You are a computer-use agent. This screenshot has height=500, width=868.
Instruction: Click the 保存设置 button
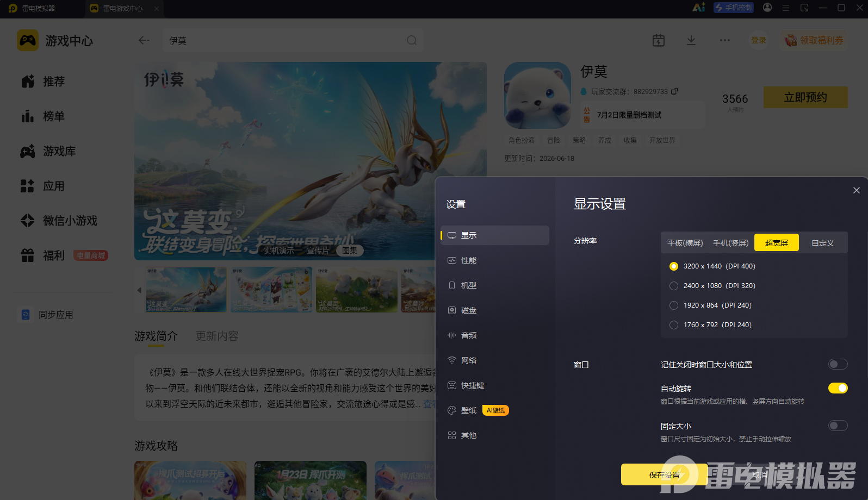664,474
